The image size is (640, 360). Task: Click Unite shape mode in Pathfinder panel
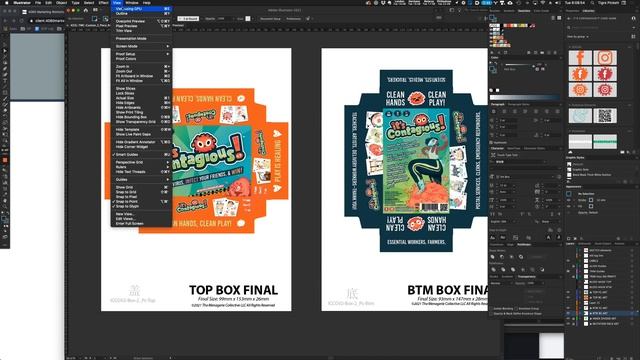click(493, 257)
